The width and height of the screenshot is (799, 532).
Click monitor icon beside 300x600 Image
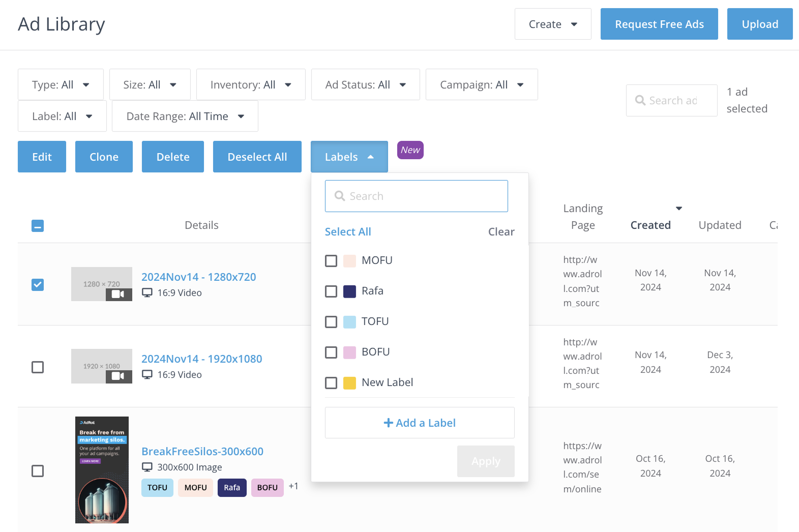click(x=147, y=467)
